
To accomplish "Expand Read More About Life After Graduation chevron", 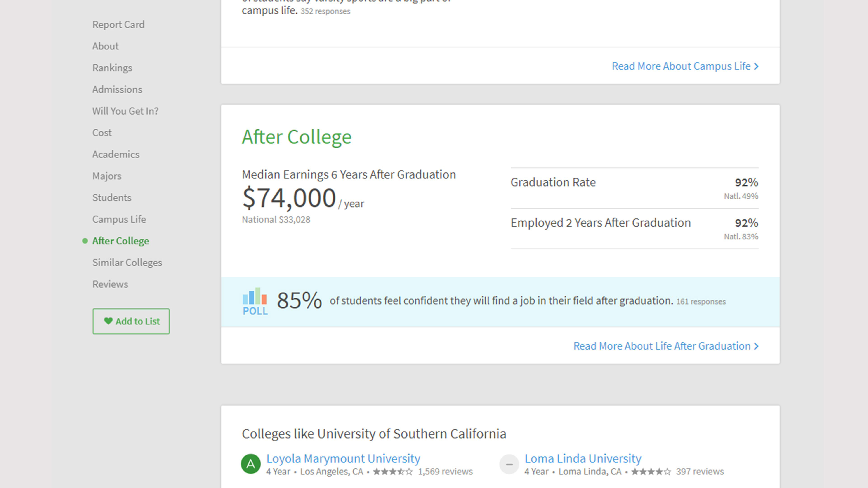I will 756,346.
